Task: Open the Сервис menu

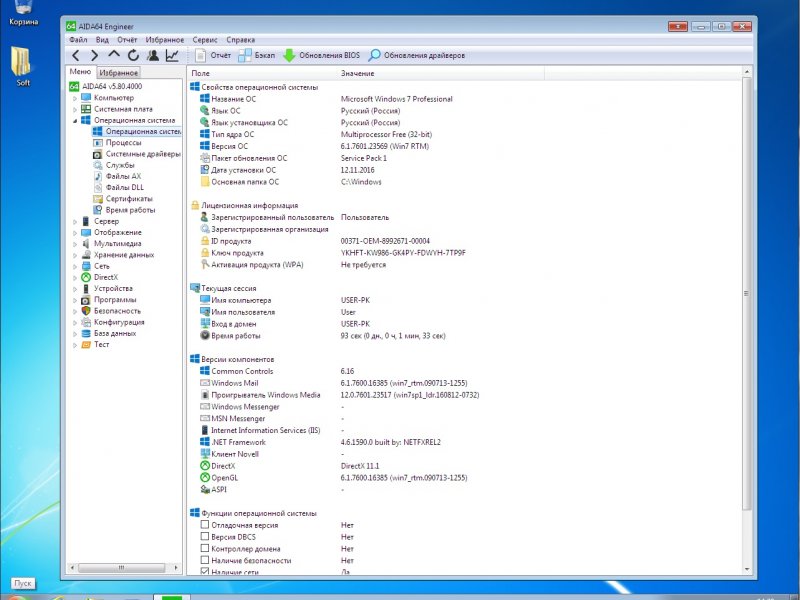Action: click(x=205, y=40)
